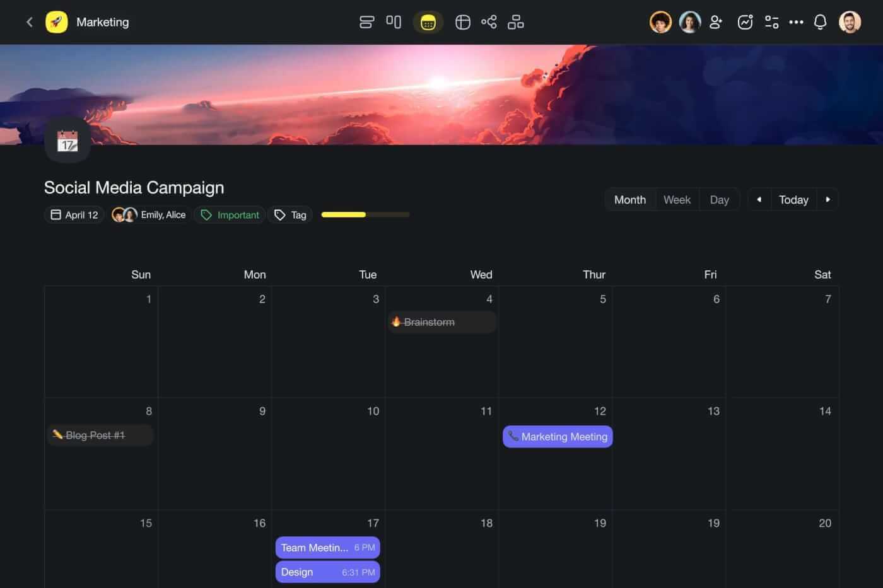Click the add member icon
This screenshot has height=588, width=883.
[716, 22]
